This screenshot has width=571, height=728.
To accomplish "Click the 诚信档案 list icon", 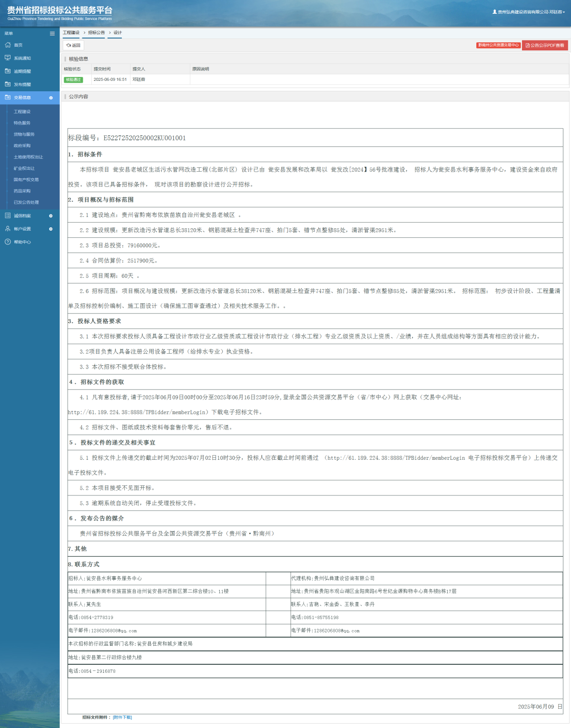I will pyautogui.click(x=8, y=216).
